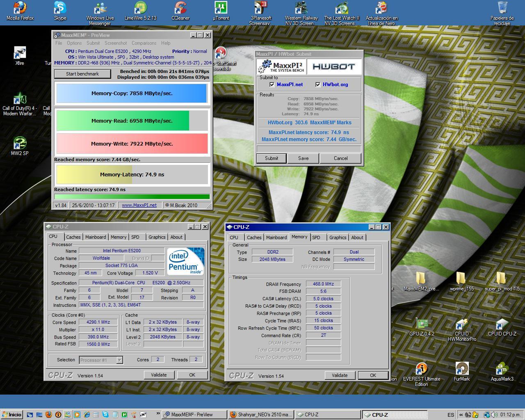Launch the CPUID CPU-Z desktop shortcut
The width and height of the screenshot is (525, 420).
502,327
